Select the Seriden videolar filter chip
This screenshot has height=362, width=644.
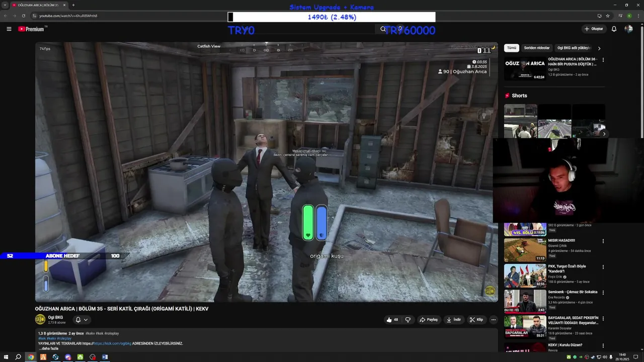(x=537, y=48)
